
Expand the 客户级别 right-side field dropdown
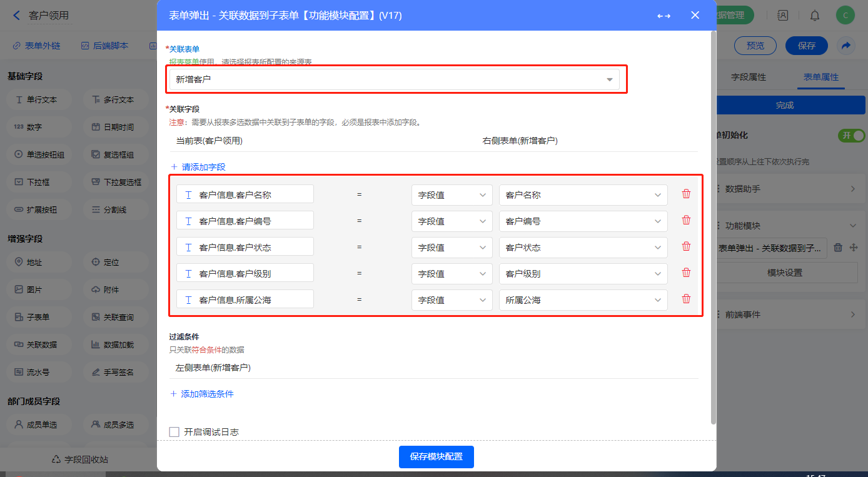click(x=583, y=273)
